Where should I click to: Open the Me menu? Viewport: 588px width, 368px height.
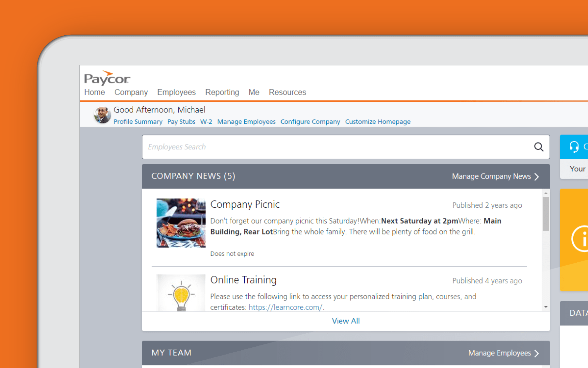click(x=254, y=92)
